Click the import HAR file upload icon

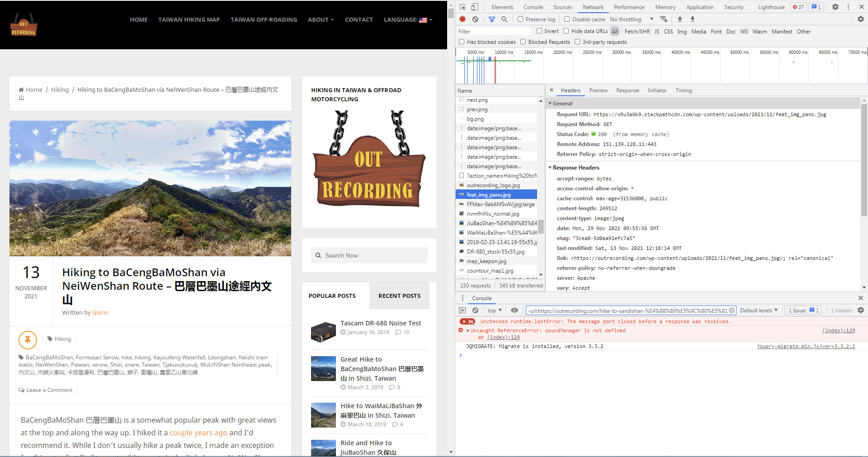click(x=679, y=19)
